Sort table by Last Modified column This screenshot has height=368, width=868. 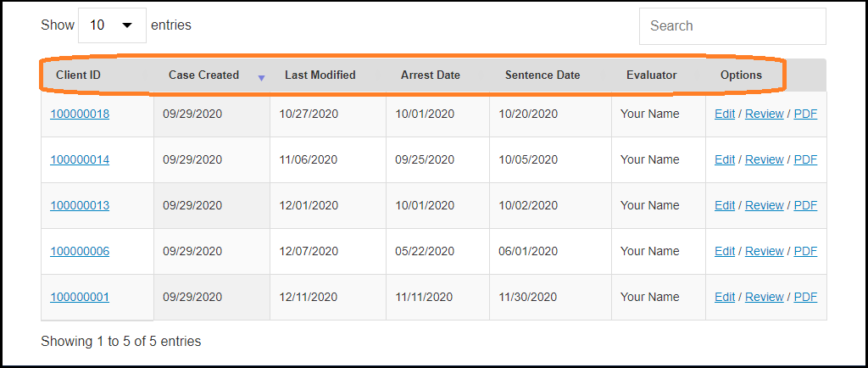[320, 75]
